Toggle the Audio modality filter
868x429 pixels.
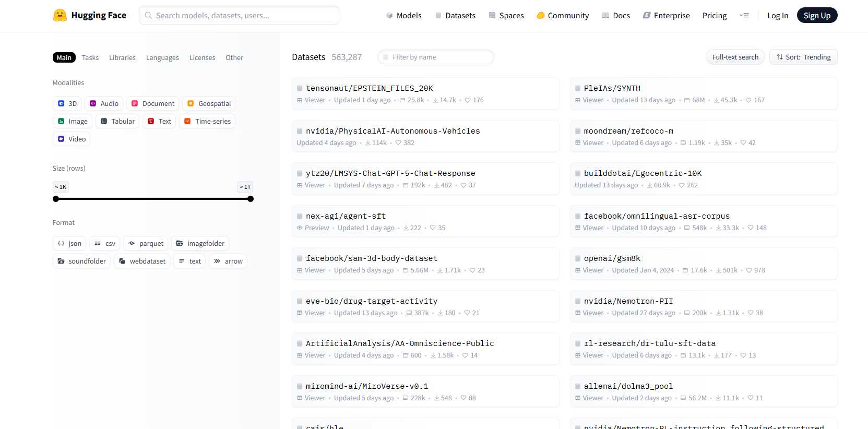pos(104,103)
